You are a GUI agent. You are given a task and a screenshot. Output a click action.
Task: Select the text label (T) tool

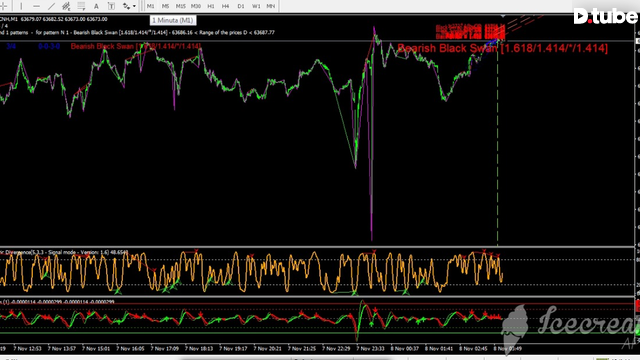tap(111, 6)
